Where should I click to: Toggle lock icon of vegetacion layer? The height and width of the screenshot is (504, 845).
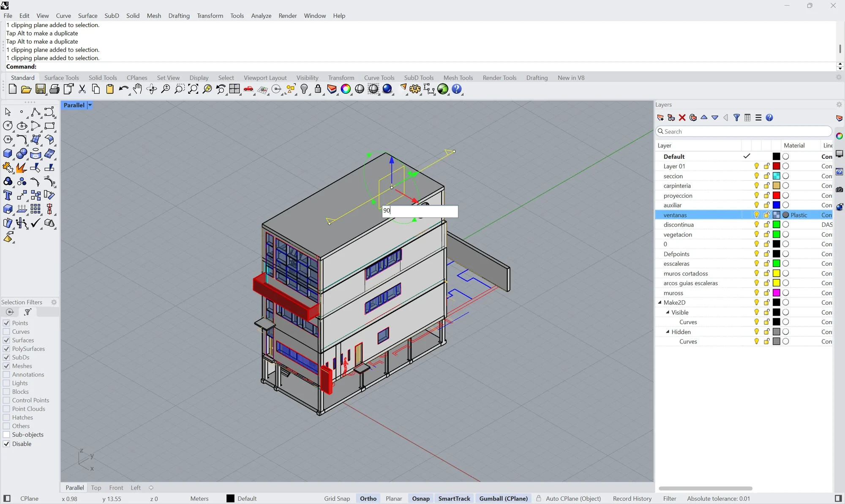pyautogui.click(x=766, y=234)
